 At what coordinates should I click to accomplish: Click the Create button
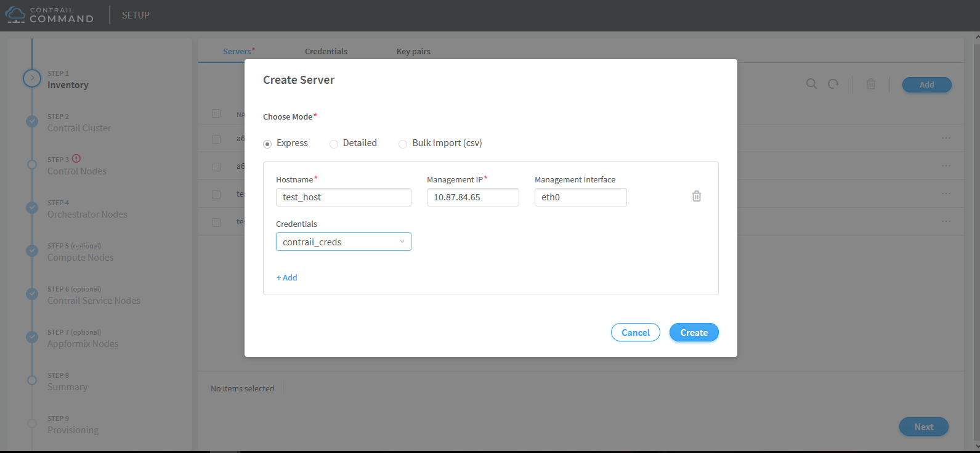694,332
